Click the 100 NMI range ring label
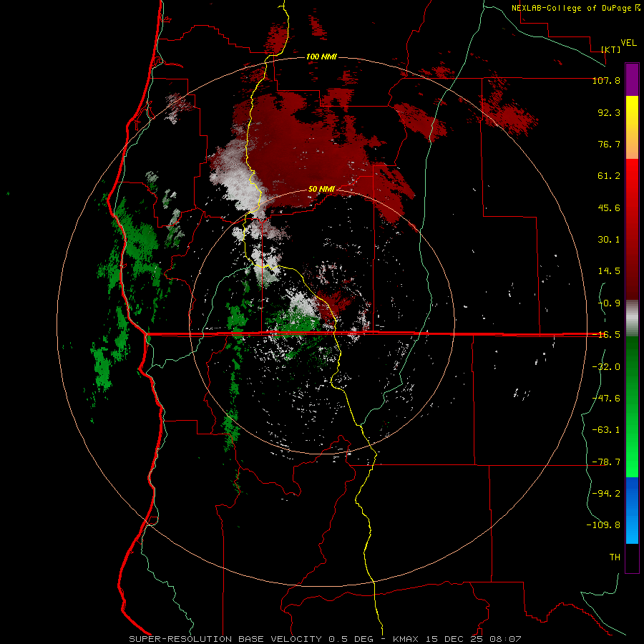644x644 pixels. coord(321,57)
